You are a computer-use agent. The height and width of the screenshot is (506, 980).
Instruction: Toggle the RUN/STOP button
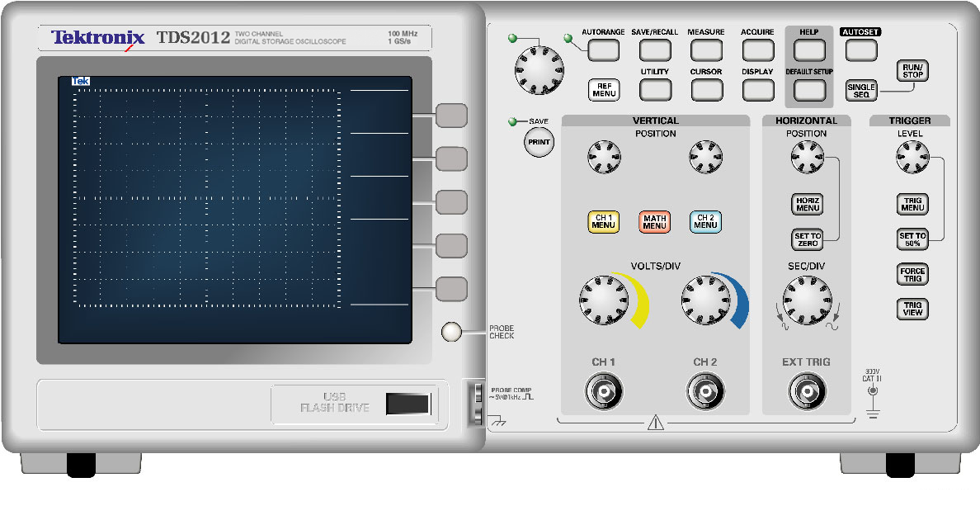912,71
